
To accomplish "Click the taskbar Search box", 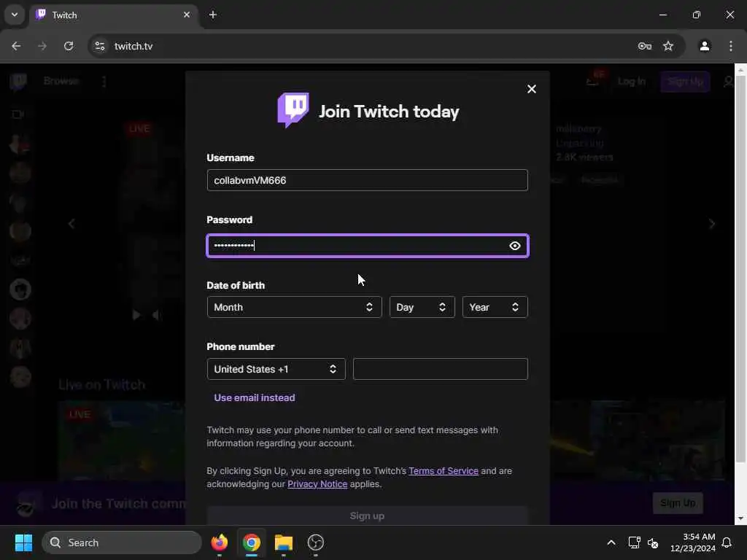I will pyautogui.click(x=122, y=542).
